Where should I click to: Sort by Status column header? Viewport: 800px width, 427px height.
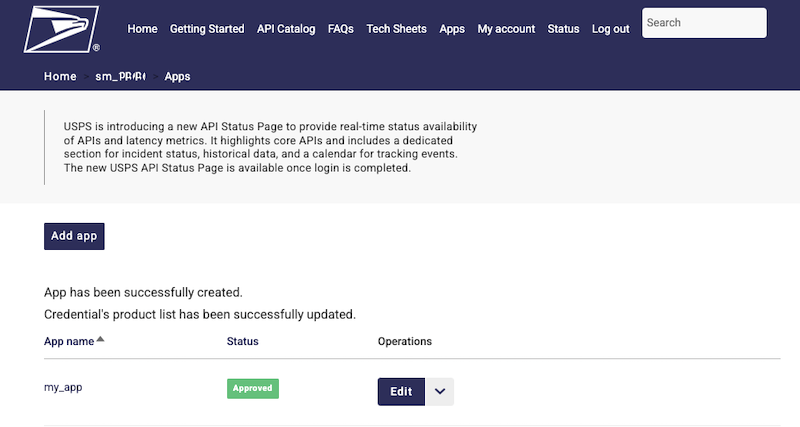[242, 341]
